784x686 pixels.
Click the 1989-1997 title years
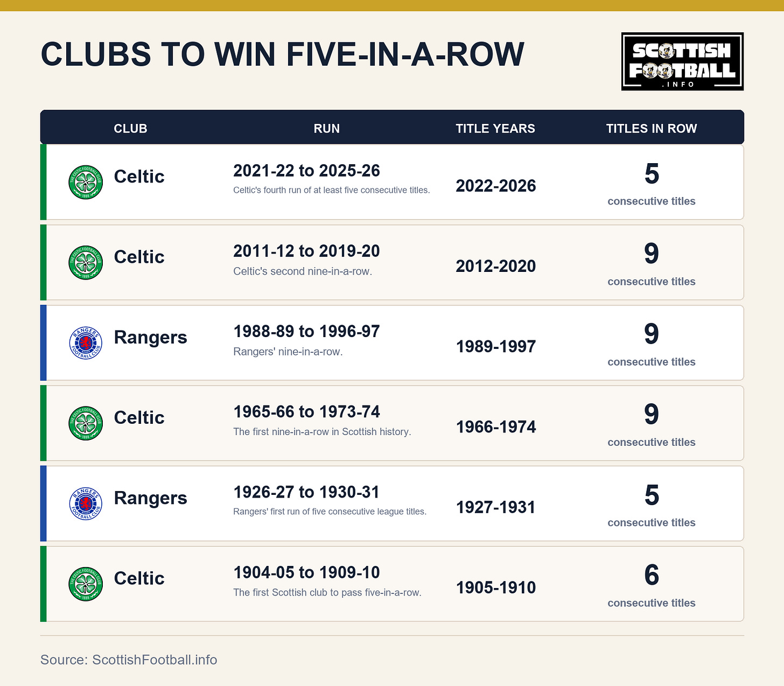[x=496, y=346]
